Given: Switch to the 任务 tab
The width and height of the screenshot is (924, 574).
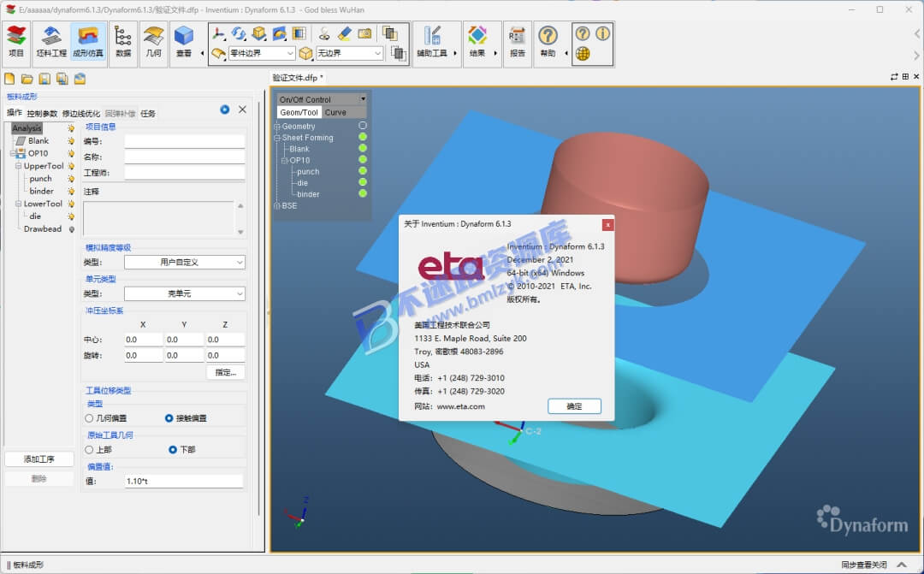Looking at the screenshot, I should (148, 114).
